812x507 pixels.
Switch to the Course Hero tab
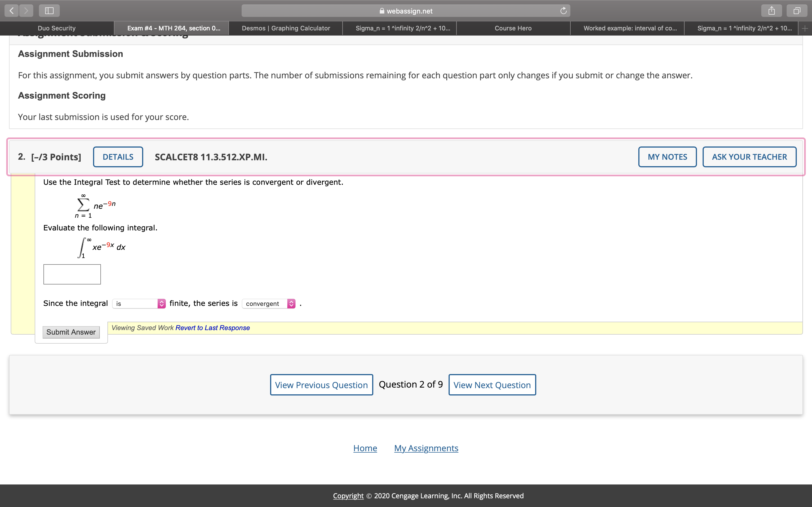click(513, 28)
